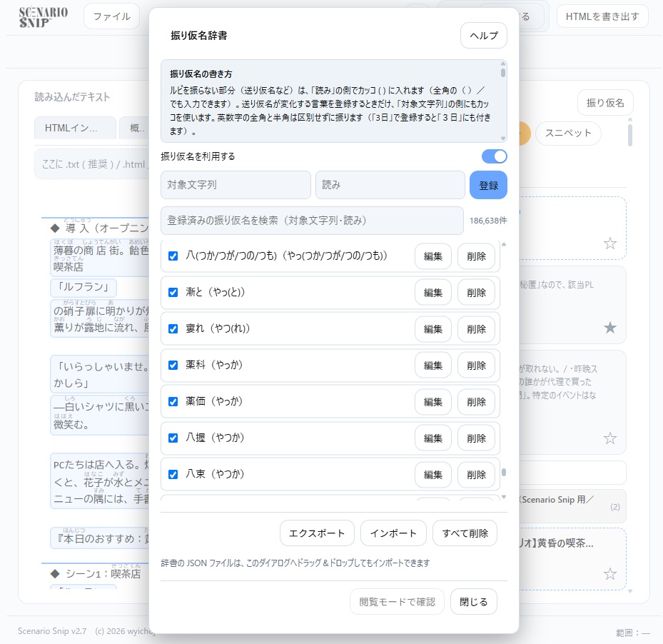
Task: Click the star icon on first snippet card
Action: (x=609, y=243)
